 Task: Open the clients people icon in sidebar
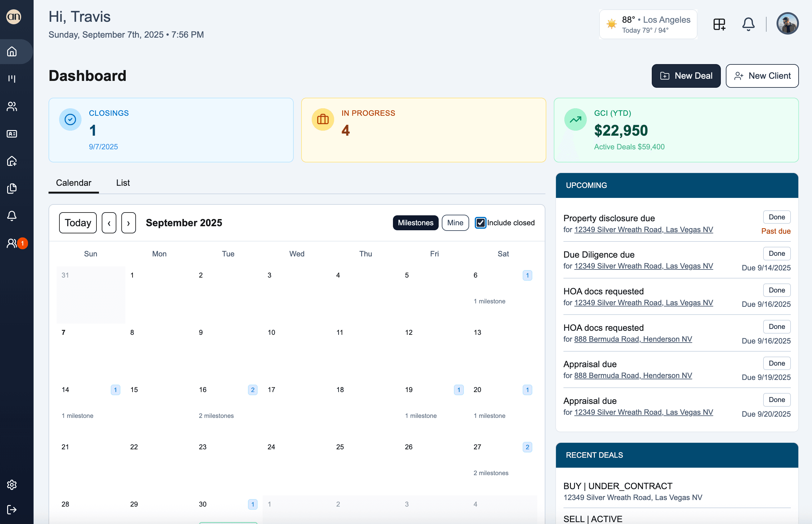click(12, 106)
